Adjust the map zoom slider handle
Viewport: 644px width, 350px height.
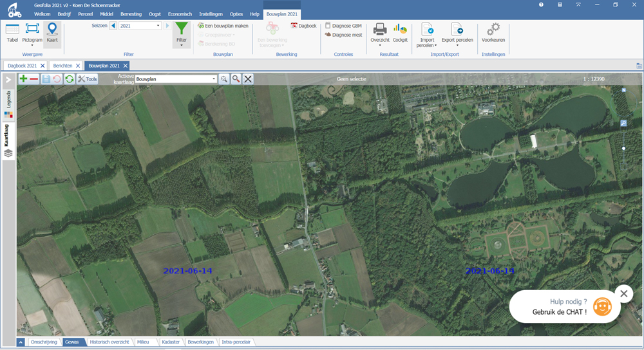pos(623,148)
